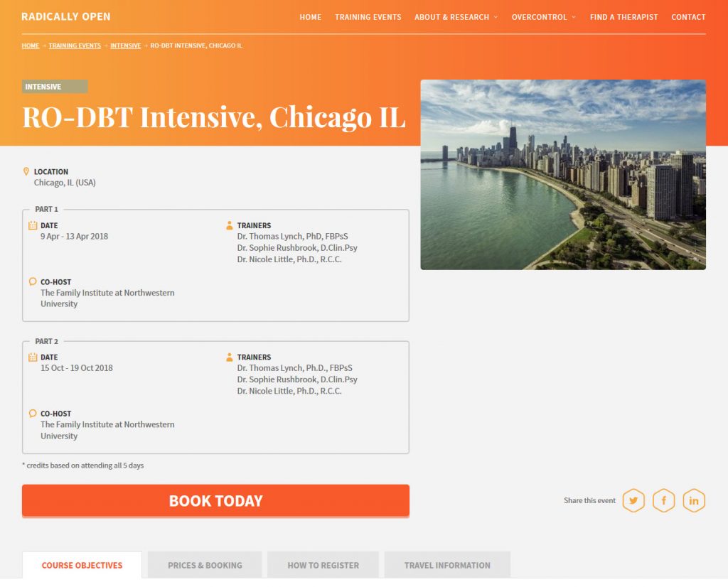Screen dimensions: 728x587
Task: Click Part 2 date calendar icon
Action: click(x=33, y=357)
